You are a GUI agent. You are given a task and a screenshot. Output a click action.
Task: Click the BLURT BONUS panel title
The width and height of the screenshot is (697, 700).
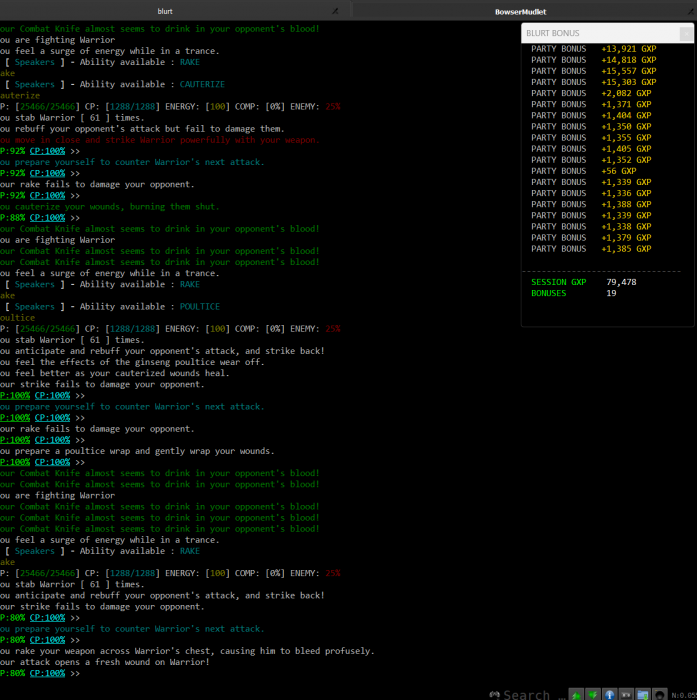click(x=553, y=33)
